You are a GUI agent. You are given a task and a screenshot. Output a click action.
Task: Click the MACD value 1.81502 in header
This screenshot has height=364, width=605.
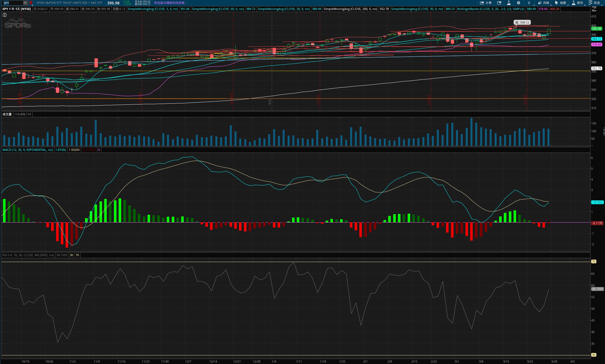[61, 150]
